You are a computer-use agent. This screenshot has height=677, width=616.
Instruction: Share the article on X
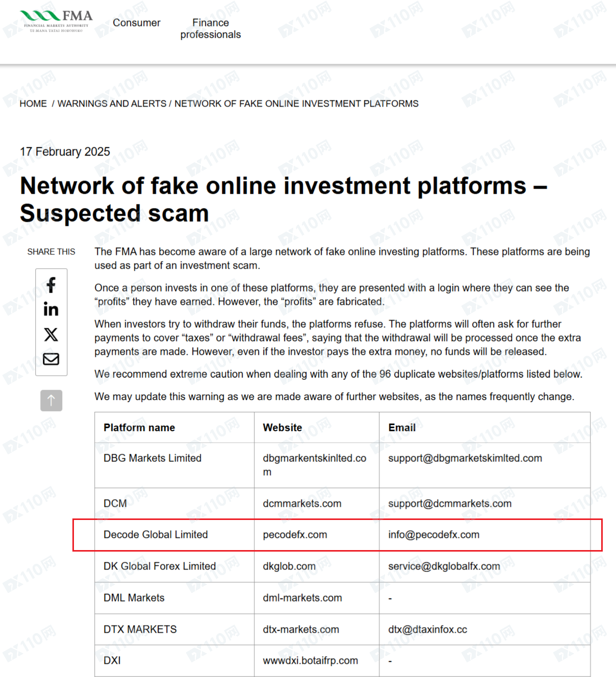[51, 334]
